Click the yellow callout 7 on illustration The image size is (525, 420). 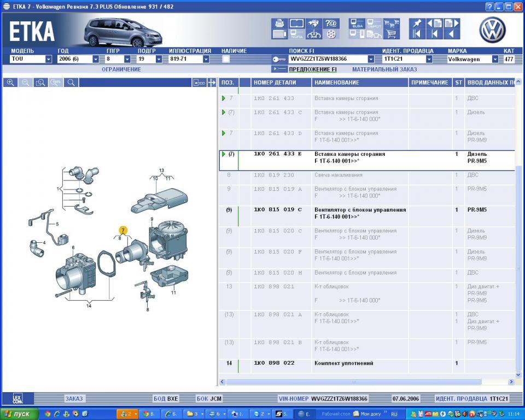pos(123,230)
